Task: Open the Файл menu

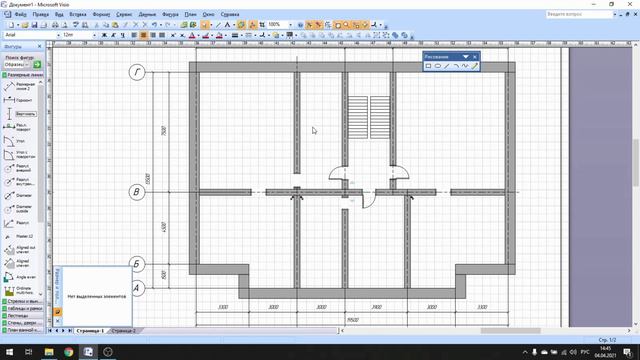Action: coord(20,14)
